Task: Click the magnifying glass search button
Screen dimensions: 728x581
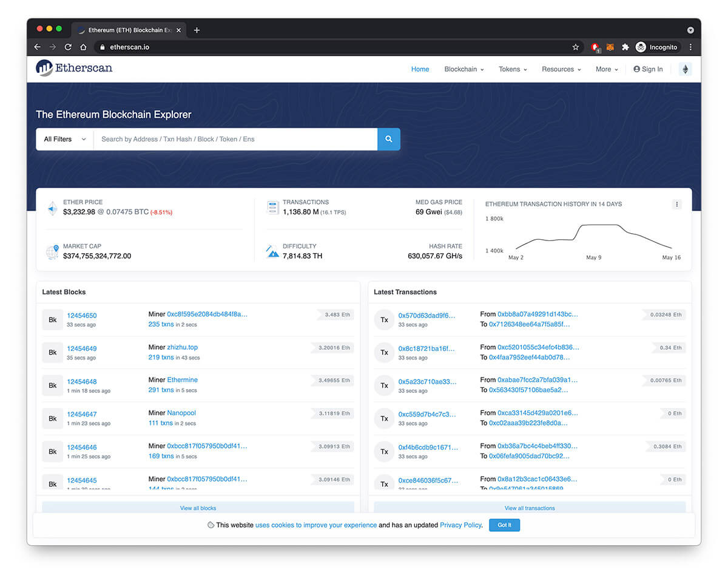Action: pos(388,139)
